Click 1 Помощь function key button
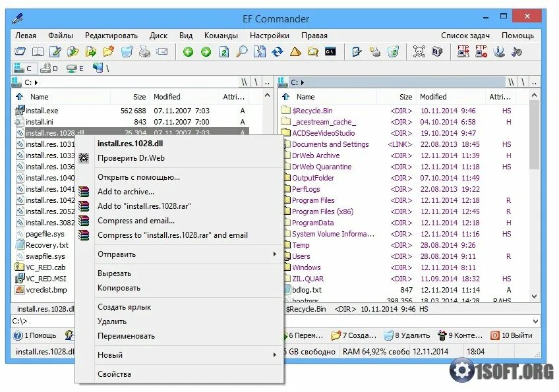This screenshot has height=392, width=559. click(x=35, y=335)
